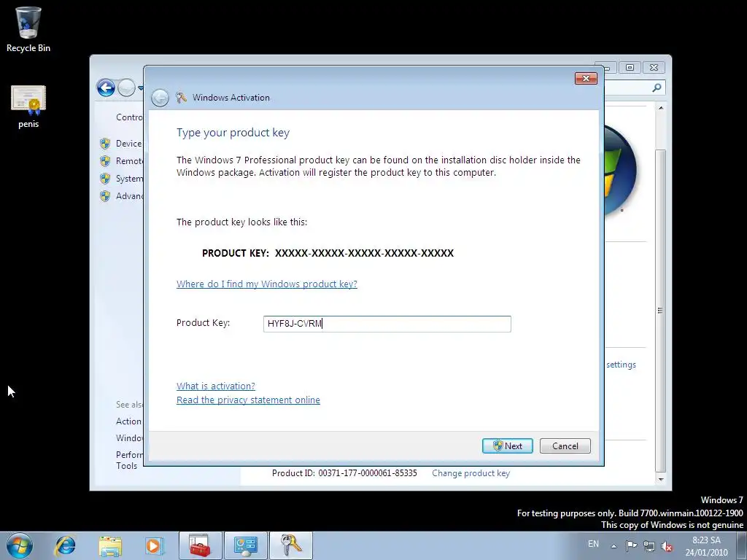Image resolution: width=747 pixels, height=560 pixels.
Task: Click the Forward arrow in Control Panel window
Action: (x=126, y=87)
